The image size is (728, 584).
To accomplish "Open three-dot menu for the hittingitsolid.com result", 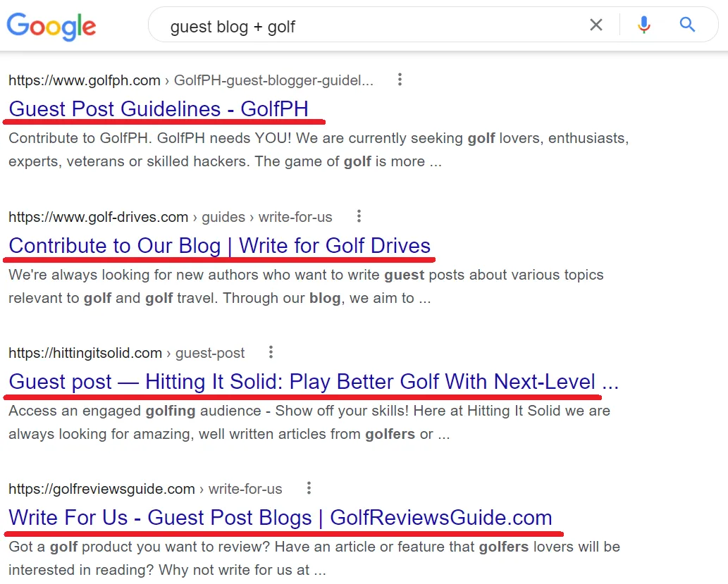I will (271, 352).
